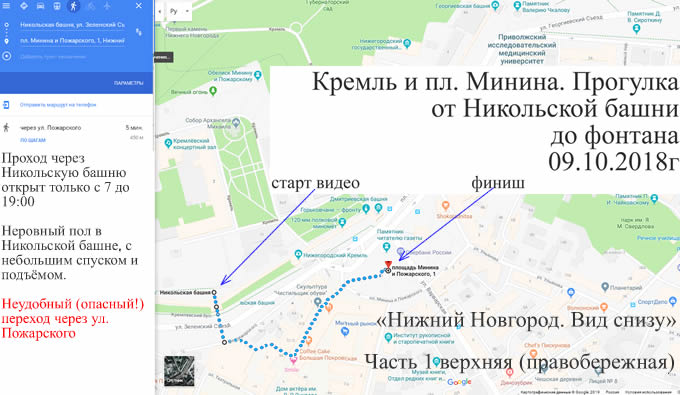Image resolution: width=680 pixels, height=395 pixels.
Task: Open the Ру language dropdown
Action: (x=180, y=11)
